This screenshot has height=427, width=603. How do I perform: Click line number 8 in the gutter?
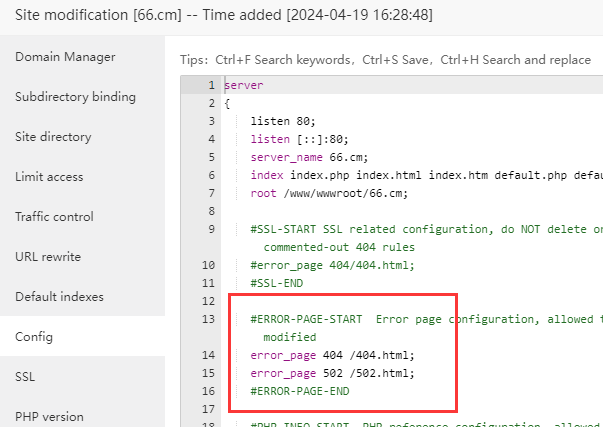pos(212,211)
